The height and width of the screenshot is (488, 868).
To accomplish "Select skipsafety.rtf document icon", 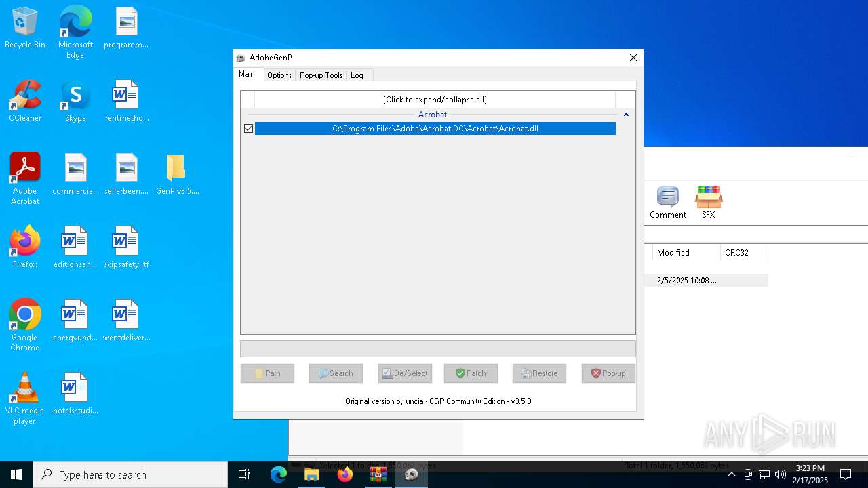I will pos(126,248).
